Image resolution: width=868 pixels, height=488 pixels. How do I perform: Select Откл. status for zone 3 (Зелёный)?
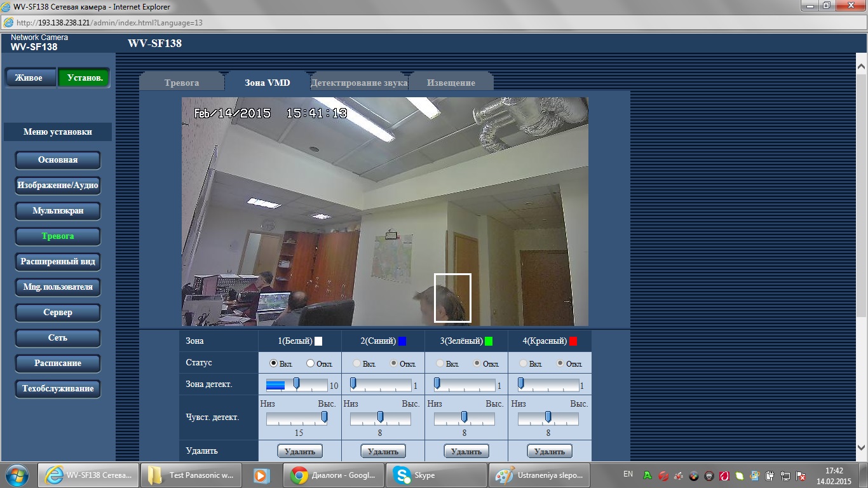point(477,363)
